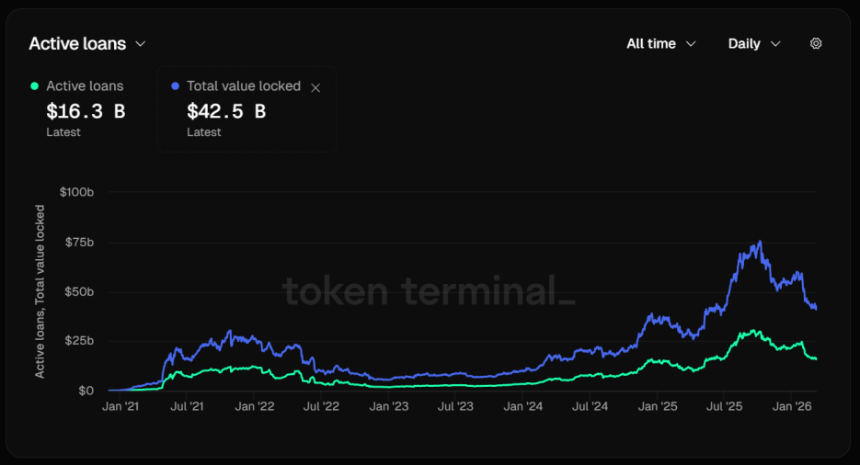
Task: Toggle the Total value locked legend label
Action: [243, 87]
